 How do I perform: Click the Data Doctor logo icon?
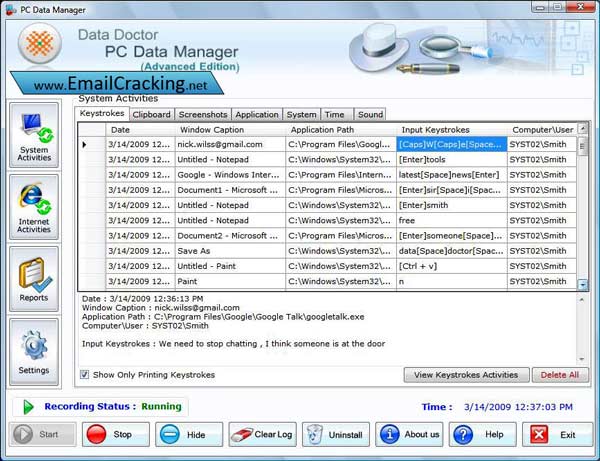click(40, 43)
